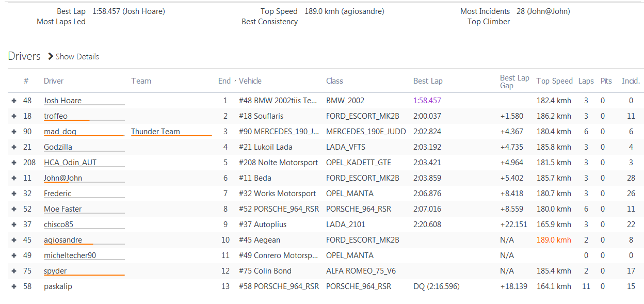Expand paskalip row plus icon
Screen dimensions: 644x304
coord(14,286)
